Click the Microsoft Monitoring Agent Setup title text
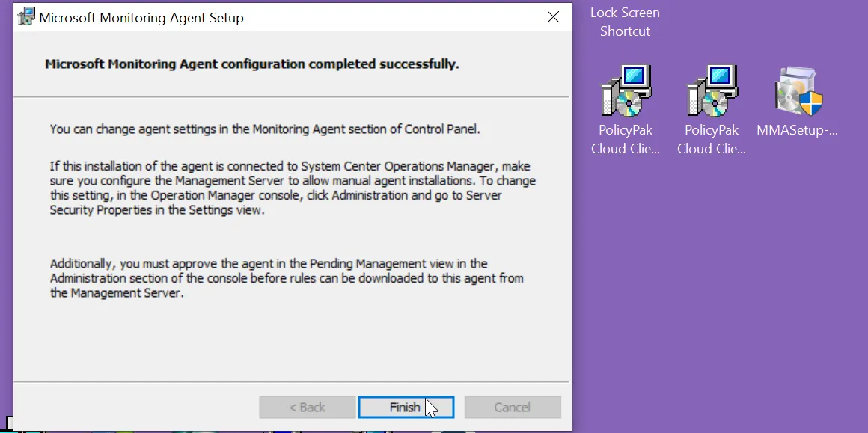The image size is (868, 433). (141, 17)
